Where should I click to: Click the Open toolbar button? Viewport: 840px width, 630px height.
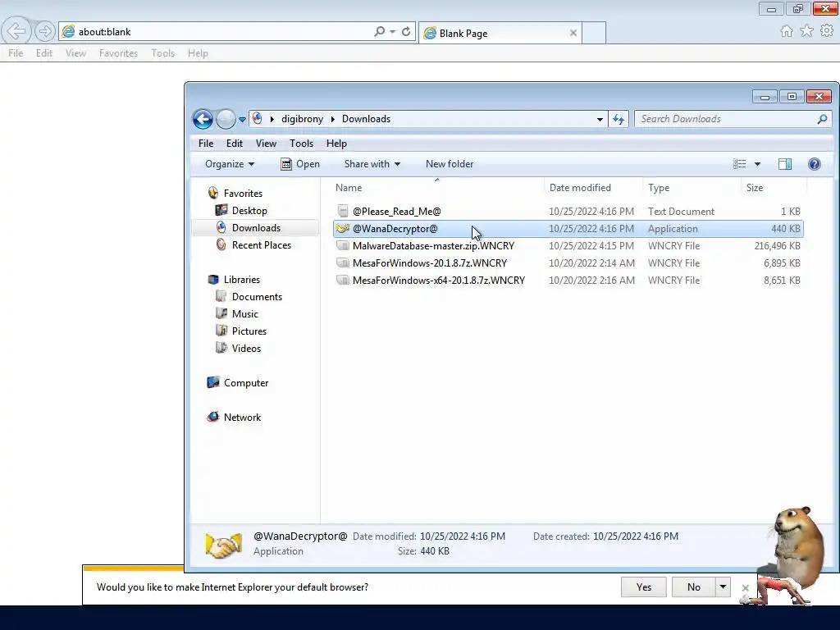tap(300, 164)
